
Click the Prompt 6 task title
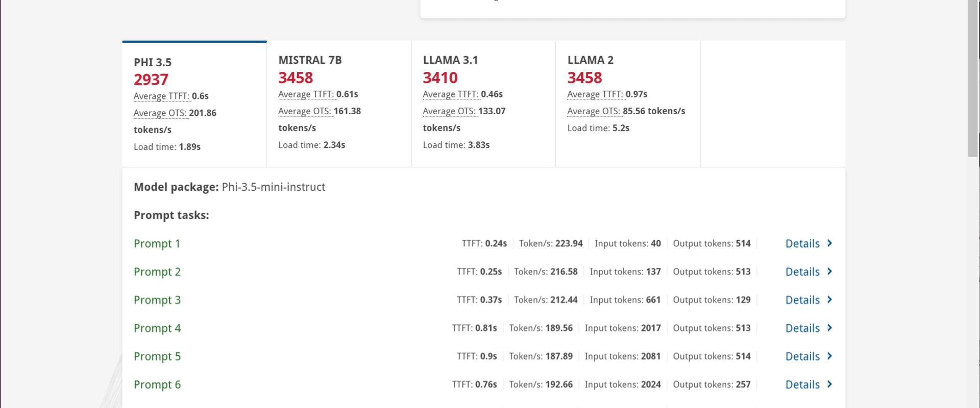(x=157, y=385)
